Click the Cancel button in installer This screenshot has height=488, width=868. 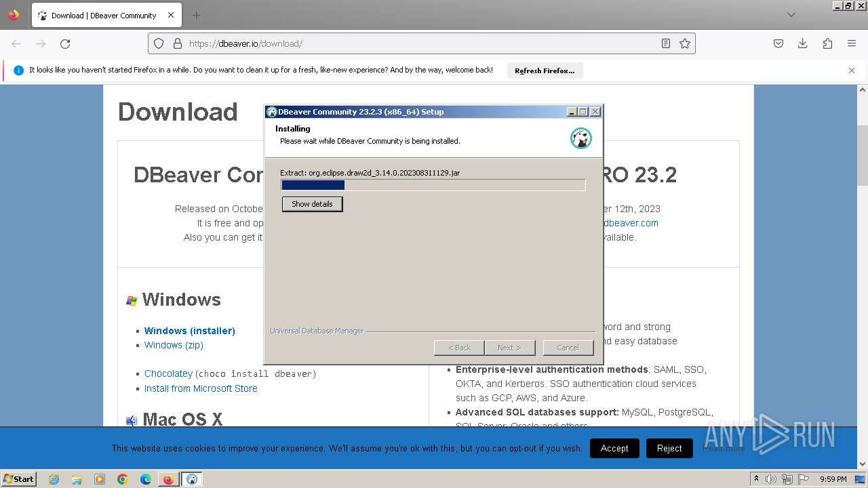pos(568,348)
